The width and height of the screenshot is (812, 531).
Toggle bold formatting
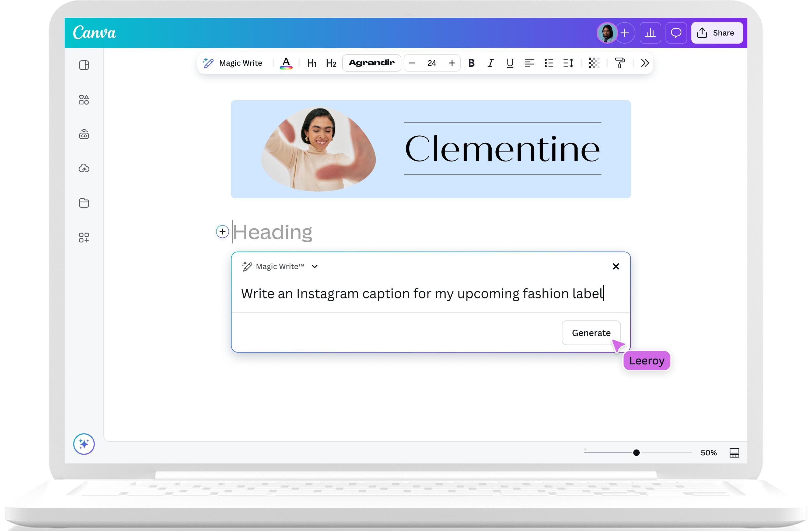471,63
